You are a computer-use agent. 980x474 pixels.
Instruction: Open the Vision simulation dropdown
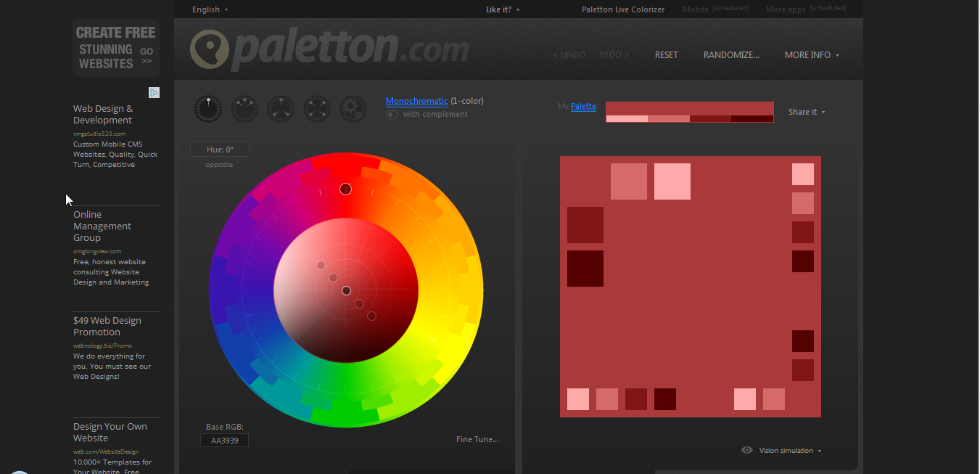click(788, 450)
